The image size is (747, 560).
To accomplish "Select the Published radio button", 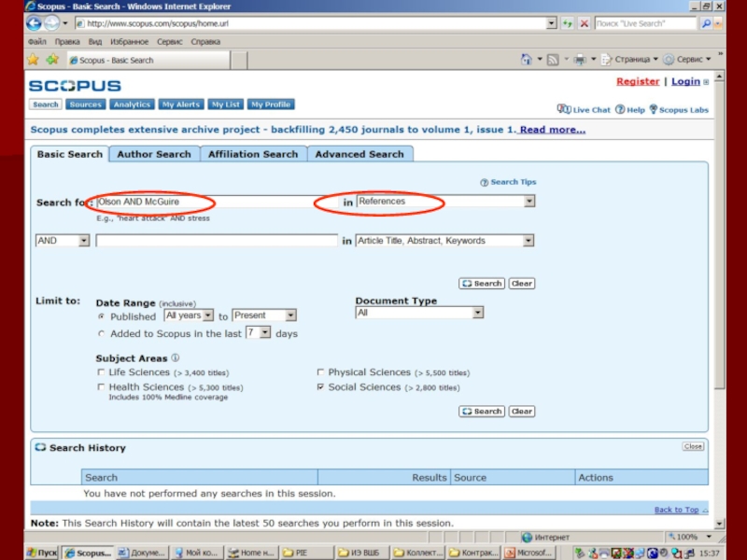I will [101, 316].
